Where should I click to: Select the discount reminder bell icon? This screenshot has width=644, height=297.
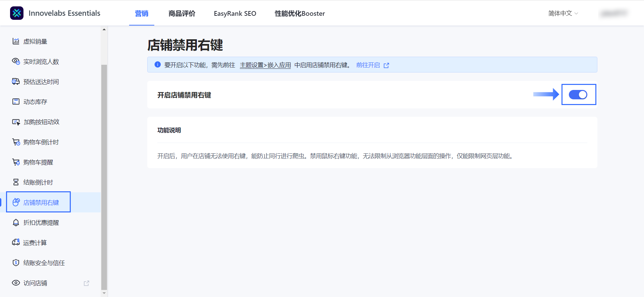16,222
